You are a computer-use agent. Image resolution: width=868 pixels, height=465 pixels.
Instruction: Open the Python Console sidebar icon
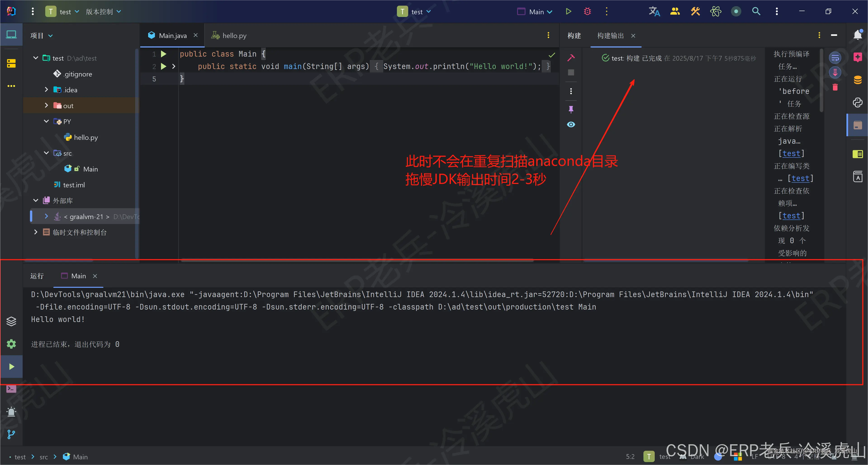click(858, 103)
